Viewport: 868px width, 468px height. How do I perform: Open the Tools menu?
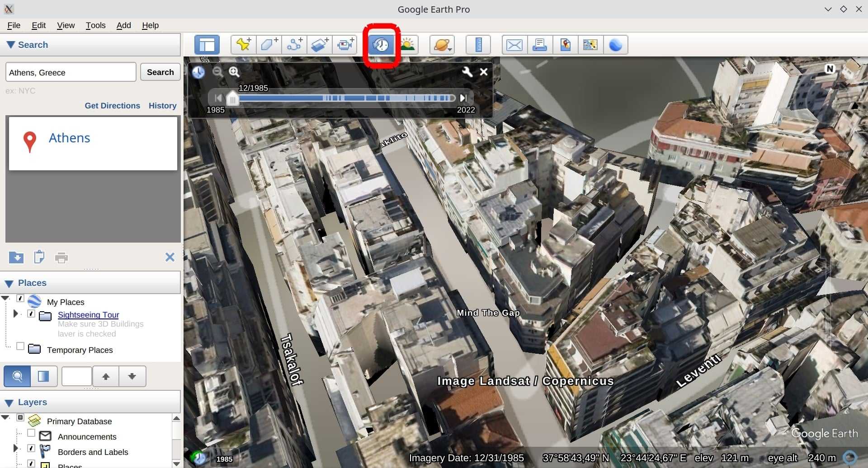96,25
